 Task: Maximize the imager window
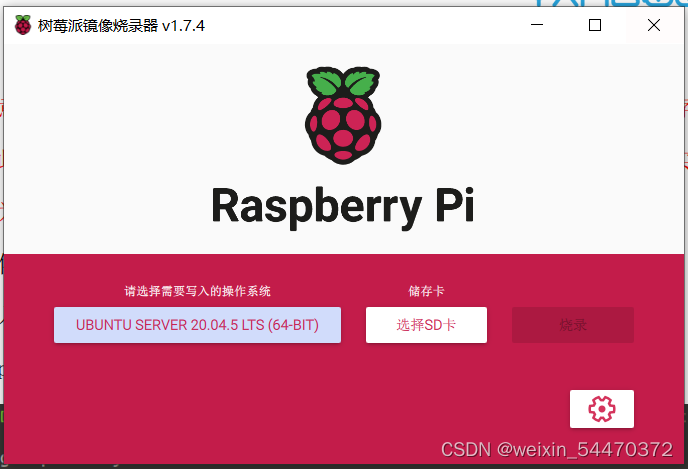(595, 25)
